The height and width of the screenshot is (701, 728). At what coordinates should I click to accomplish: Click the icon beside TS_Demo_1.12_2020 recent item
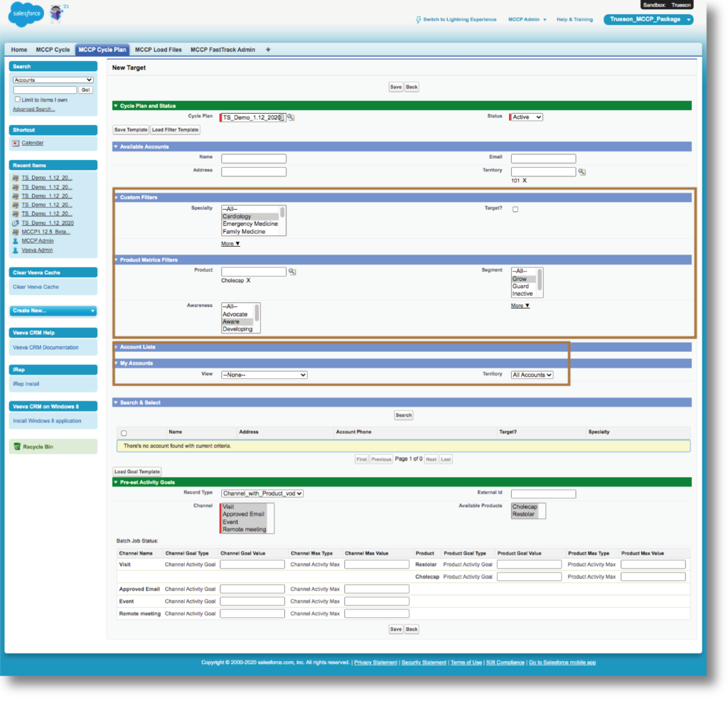pyautogui.click(x=16, y=223)
